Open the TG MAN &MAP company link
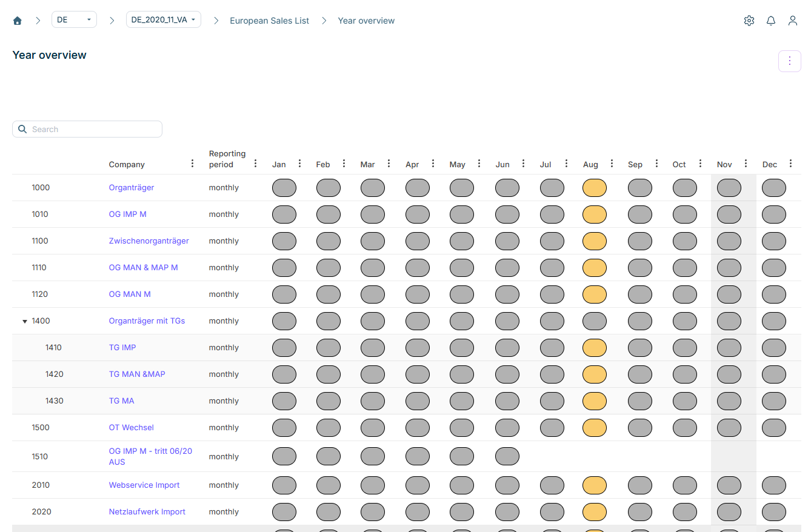This screenshot has height=532, width=811. (137, 374)
